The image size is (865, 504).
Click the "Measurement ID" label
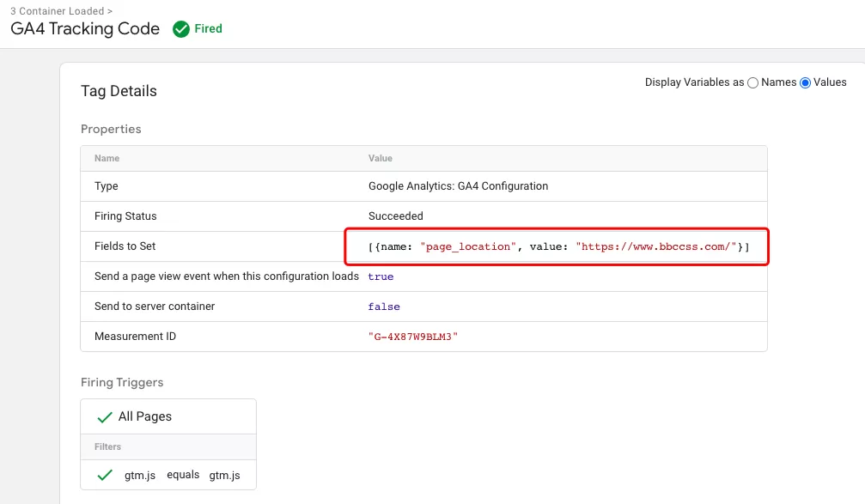135,337
